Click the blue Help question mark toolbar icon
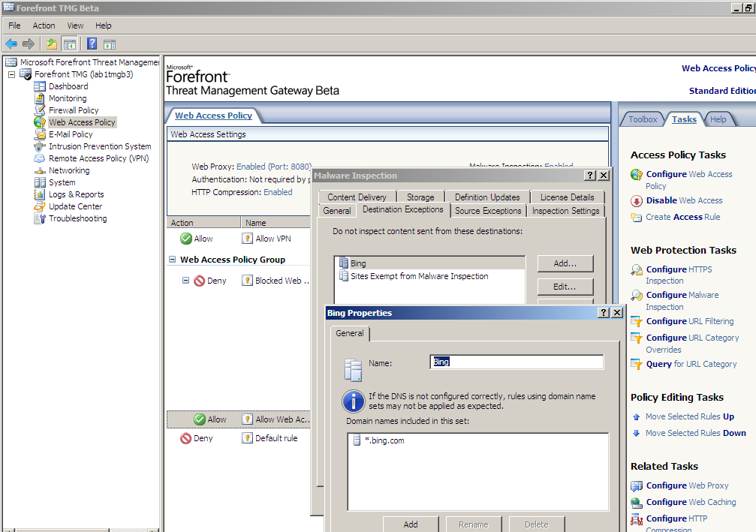This screenshot has height=532, width=756. click(x=92, y=44)
